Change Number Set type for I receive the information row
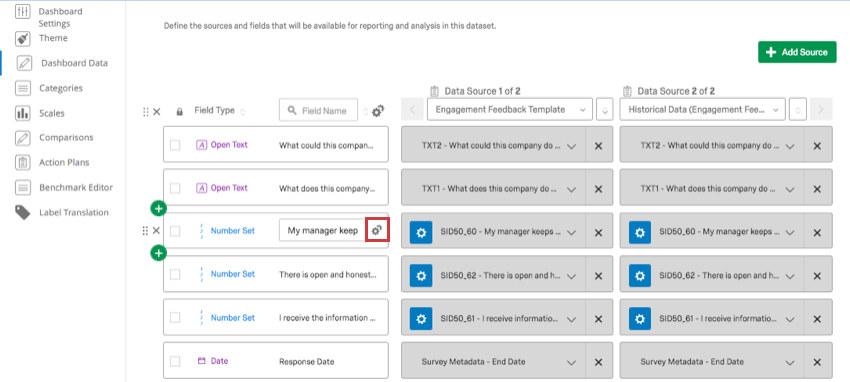Image resolution: width=850 pixels, height=382 pixels. 227,318
